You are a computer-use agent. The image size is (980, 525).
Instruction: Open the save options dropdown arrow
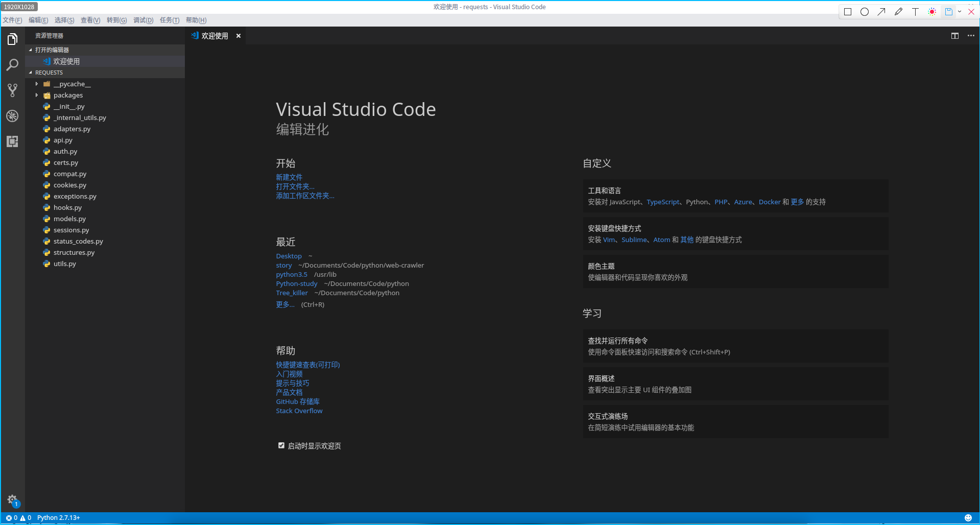pyautogui.click(x=960, y=12)
